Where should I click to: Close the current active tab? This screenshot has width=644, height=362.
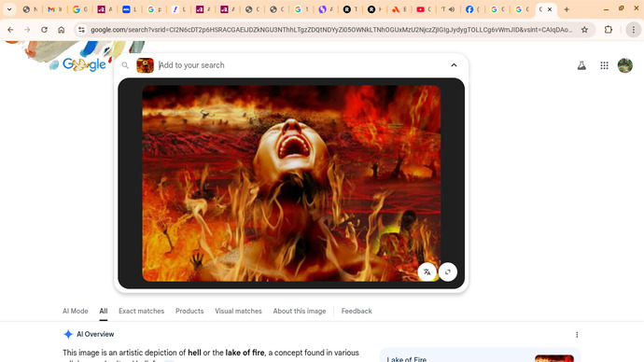(x=550, y=9)
